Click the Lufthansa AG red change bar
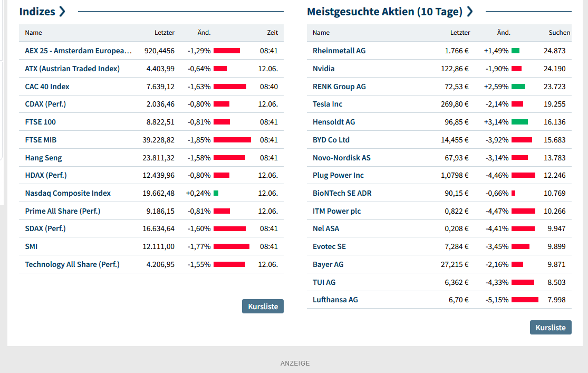 pos(525,300)
